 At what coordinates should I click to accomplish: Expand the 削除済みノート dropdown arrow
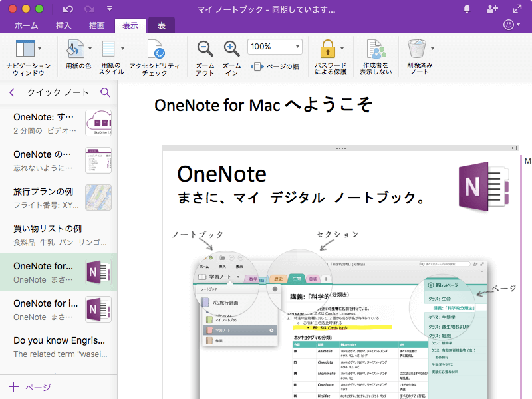(433, 49)
